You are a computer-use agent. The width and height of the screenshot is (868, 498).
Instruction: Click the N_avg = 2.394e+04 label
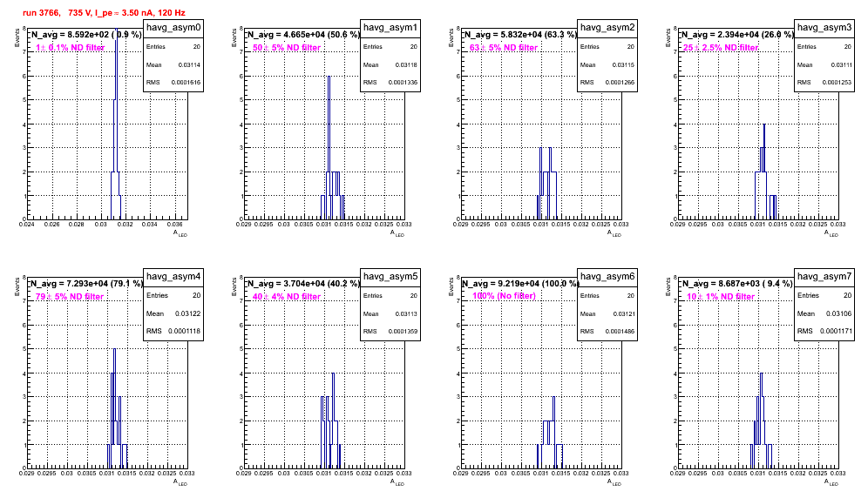[x=736, y=35]
